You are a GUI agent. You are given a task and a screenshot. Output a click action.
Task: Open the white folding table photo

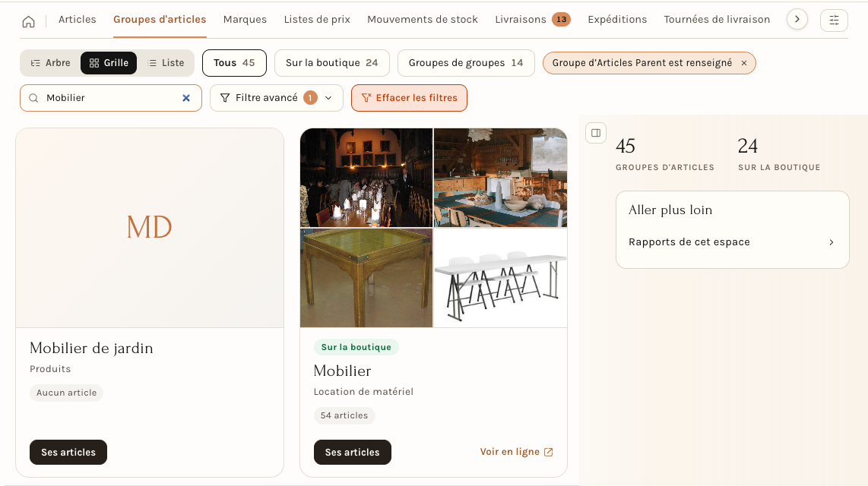[500, 278]
